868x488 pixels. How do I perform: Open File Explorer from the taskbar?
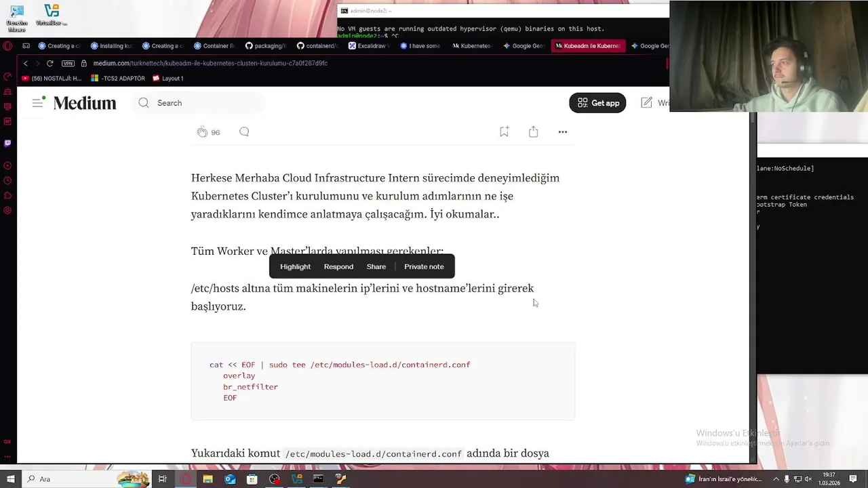click(x=208, y=479)
